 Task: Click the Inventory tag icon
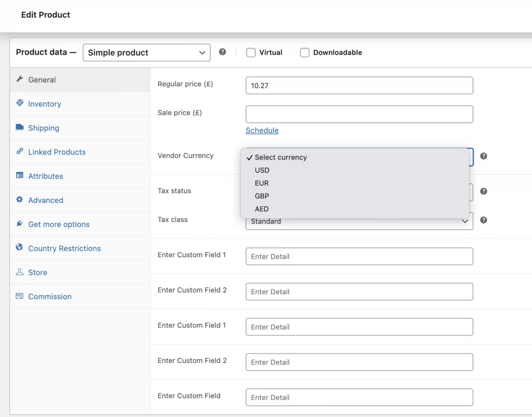pyautogui.click(x=20, y=103)
